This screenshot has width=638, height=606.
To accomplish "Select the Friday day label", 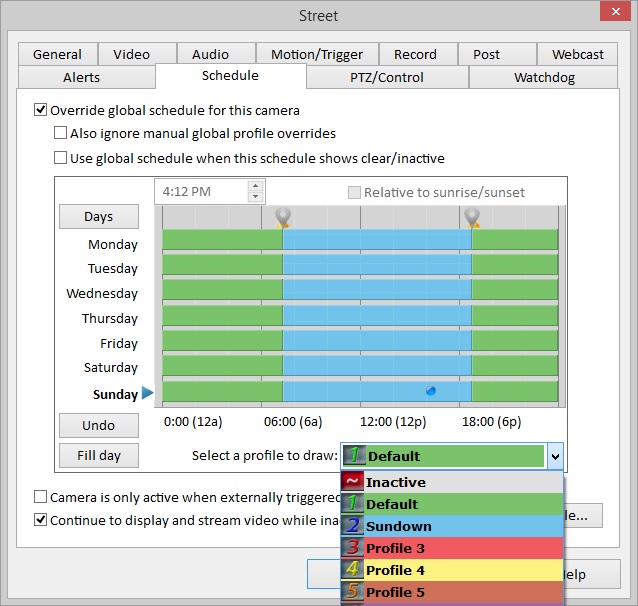I will tap(119, 343).
